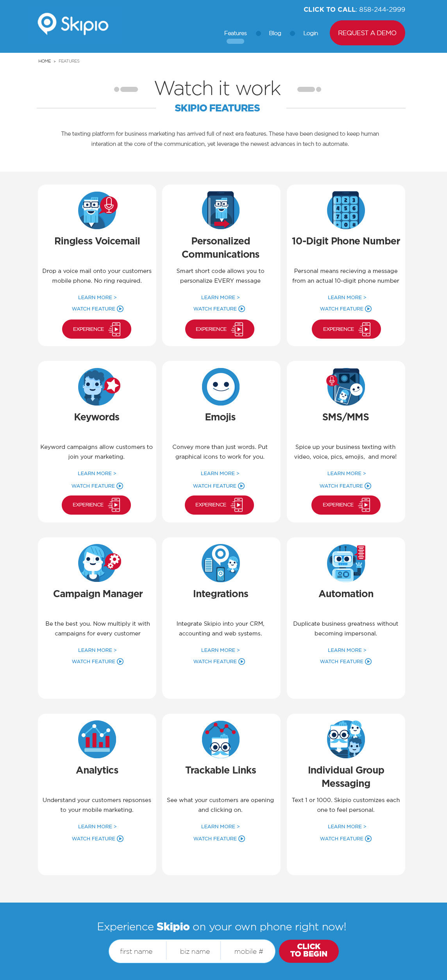Click the Home breadcrumb link
The width and height of the screenshot is (447, 980).
(45, 61)
